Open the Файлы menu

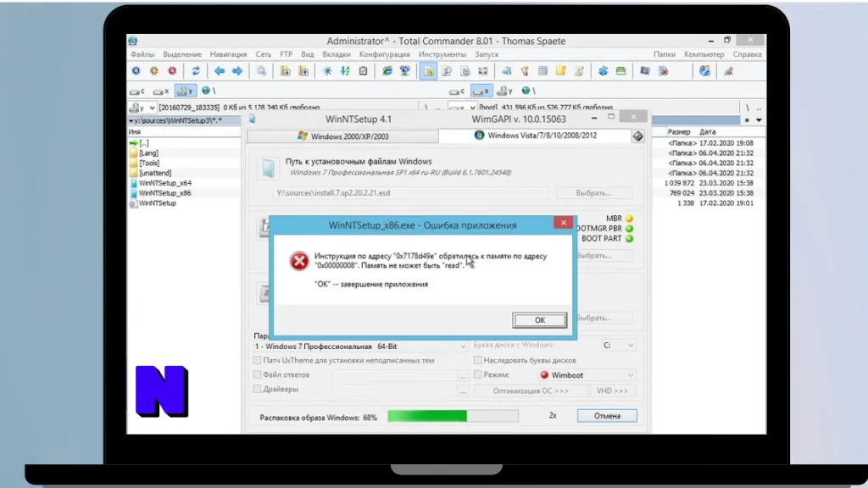142,54
